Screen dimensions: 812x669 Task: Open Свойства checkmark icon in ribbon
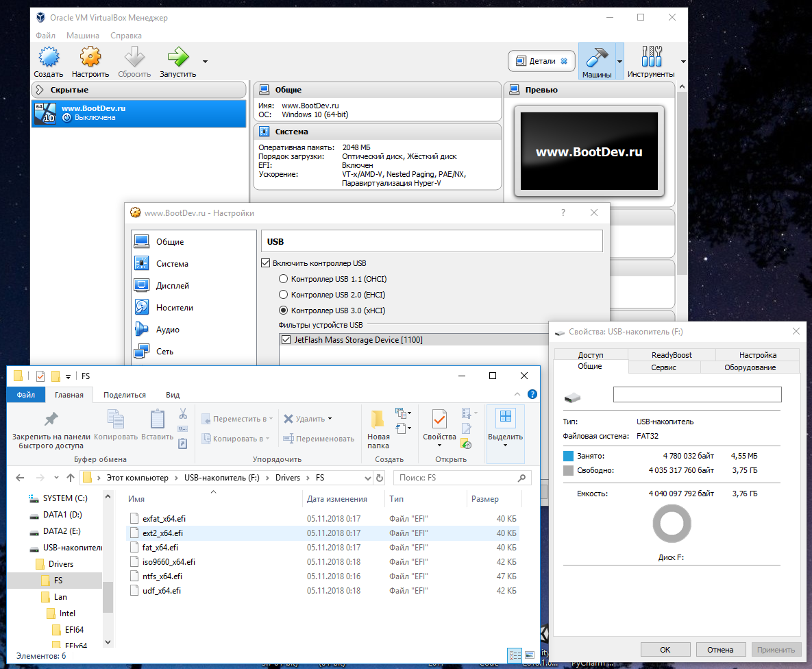439,419
